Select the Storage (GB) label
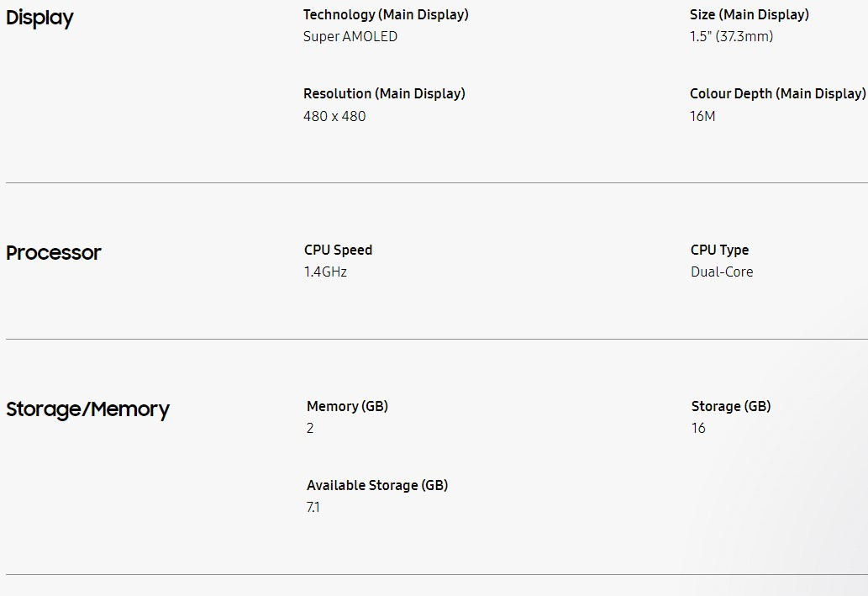This screenshot has height=596, width=868. coord(730,406)
